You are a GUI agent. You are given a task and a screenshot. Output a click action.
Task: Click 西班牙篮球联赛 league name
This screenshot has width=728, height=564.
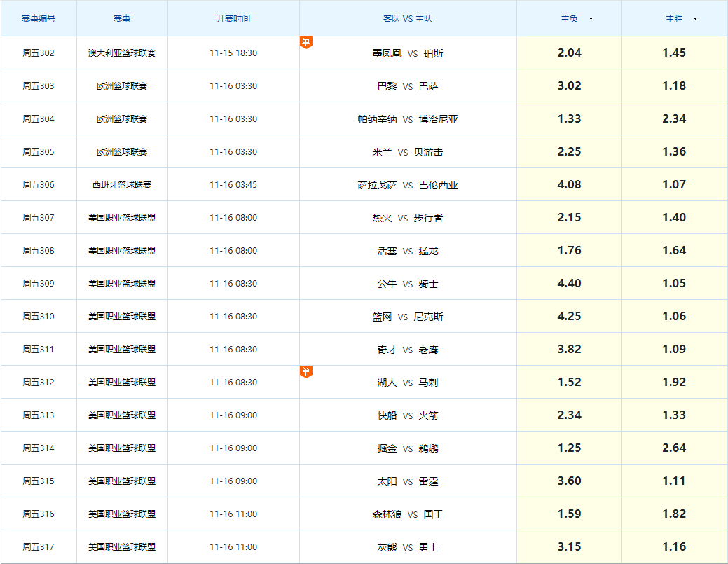(x=122, y=185)
